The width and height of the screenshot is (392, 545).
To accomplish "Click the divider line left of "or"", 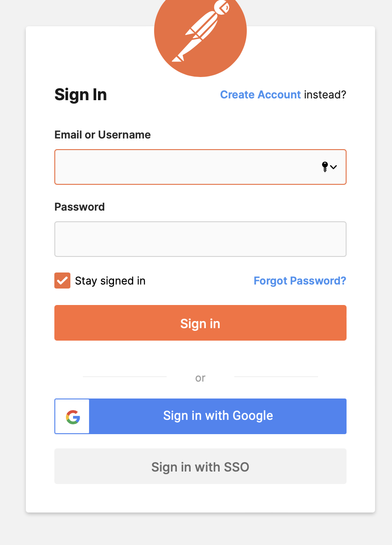I will point(125,377).
